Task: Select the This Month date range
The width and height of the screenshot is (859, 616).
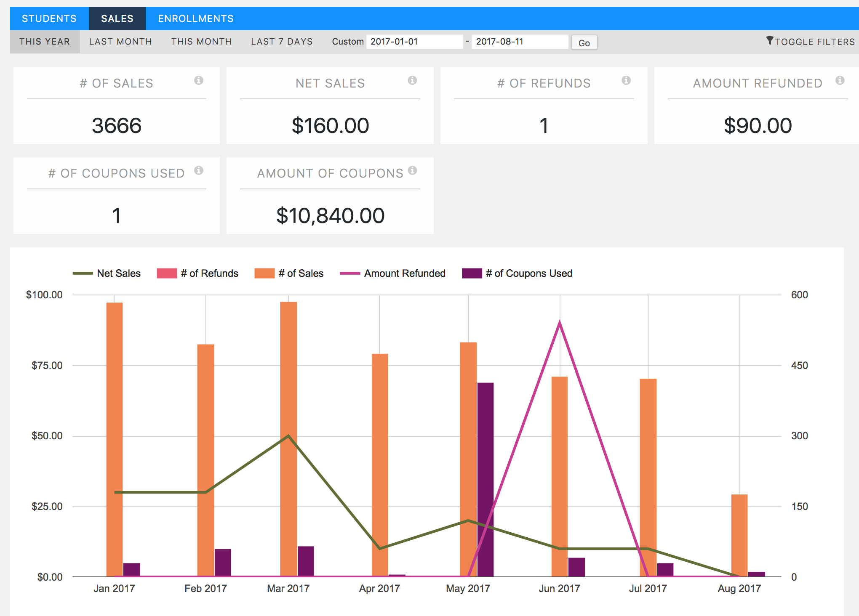Action: [201, 42]
